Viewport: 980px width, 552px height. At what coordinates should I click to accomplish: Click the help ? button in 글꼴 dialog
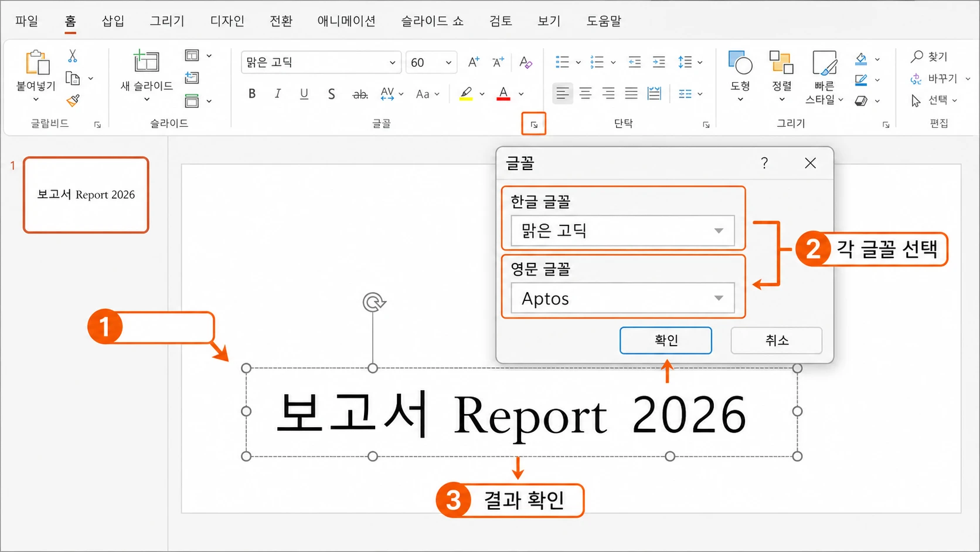[764, 163]
